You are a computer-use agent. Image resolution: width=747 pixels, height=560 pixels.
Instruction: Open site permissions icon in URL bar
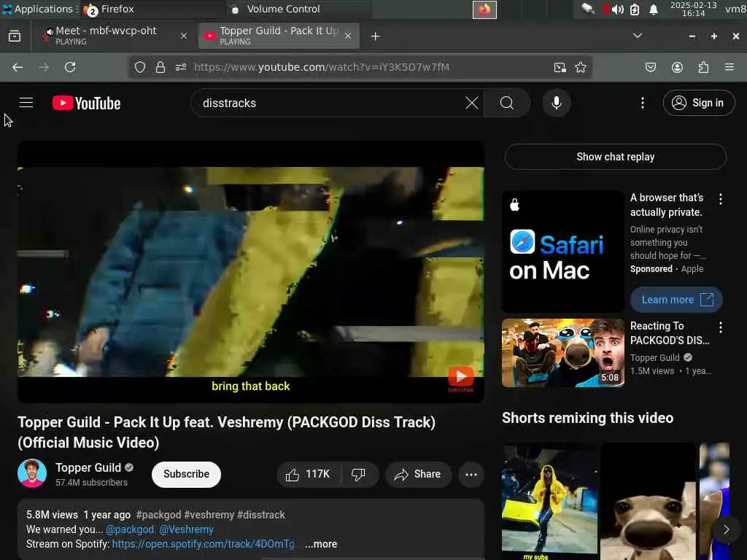click(x=181, y=67)
